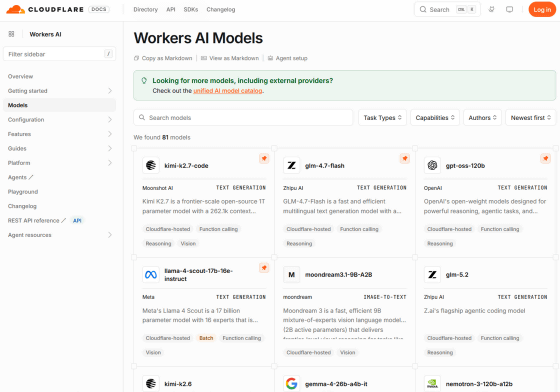This screenshot has width=560, height=392.
Task: Click View as Markdown
Action: (x=230, y=58)
